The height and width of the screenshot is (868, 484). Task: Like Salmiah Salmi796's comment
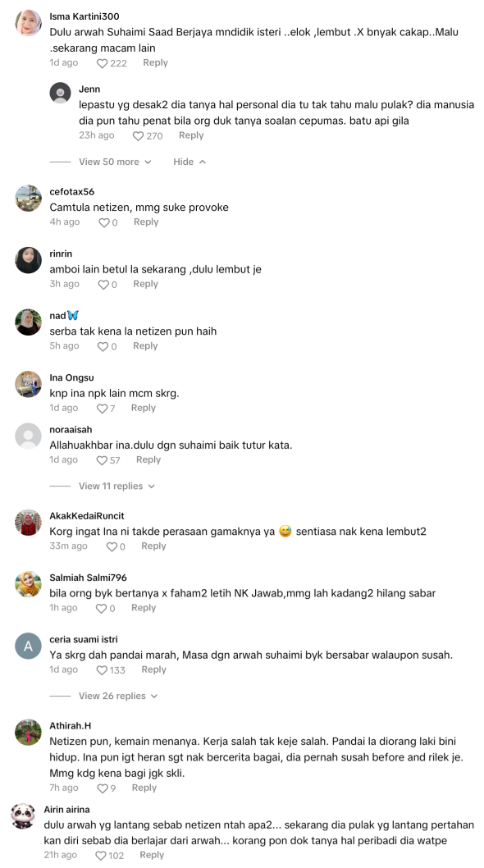[102, 609]
